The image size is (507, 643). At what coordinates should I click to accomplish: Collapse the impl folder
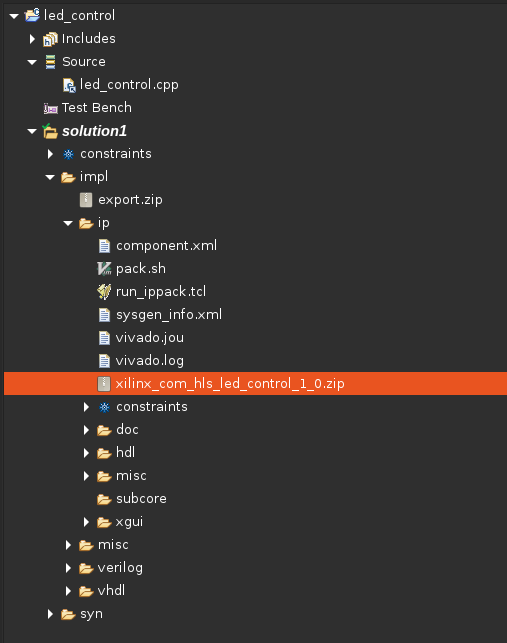[x=50, y=177]
